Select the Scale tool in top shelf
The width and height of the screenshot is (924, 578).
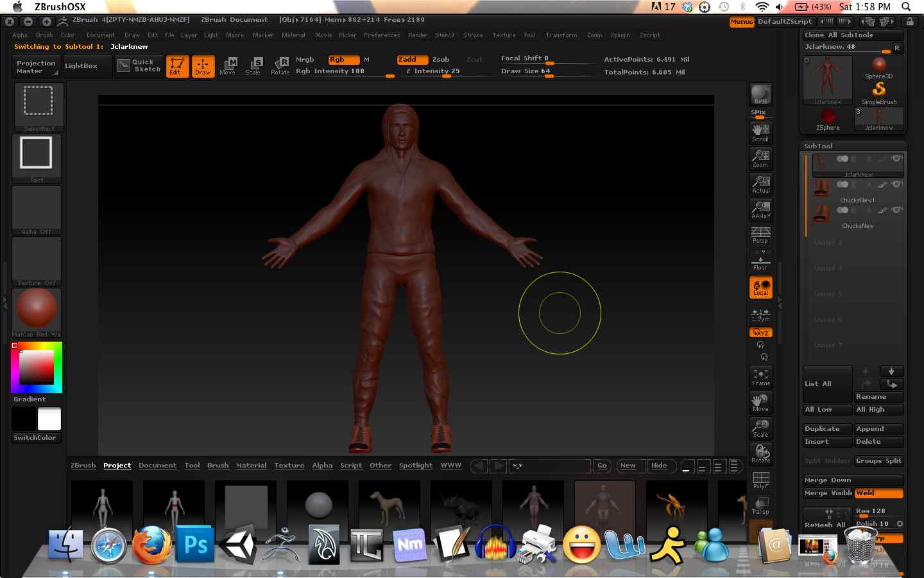click(253, 66)
